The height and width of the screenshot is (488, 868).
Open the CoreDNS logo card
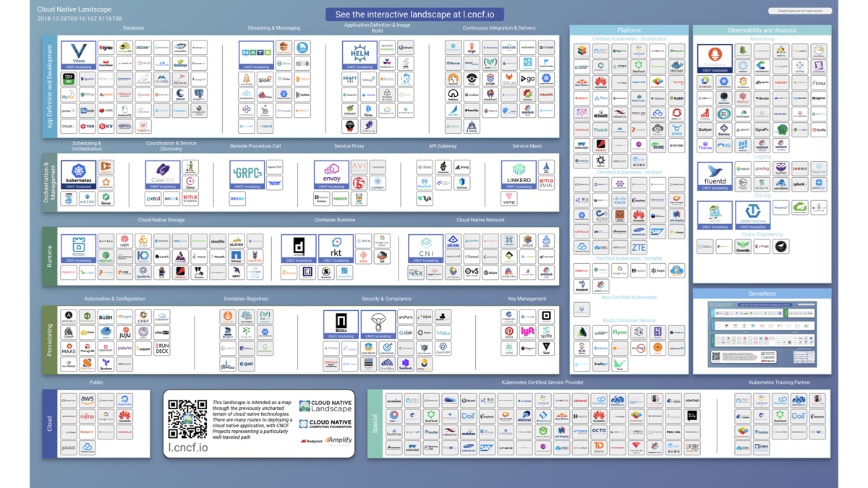(162, 175)
